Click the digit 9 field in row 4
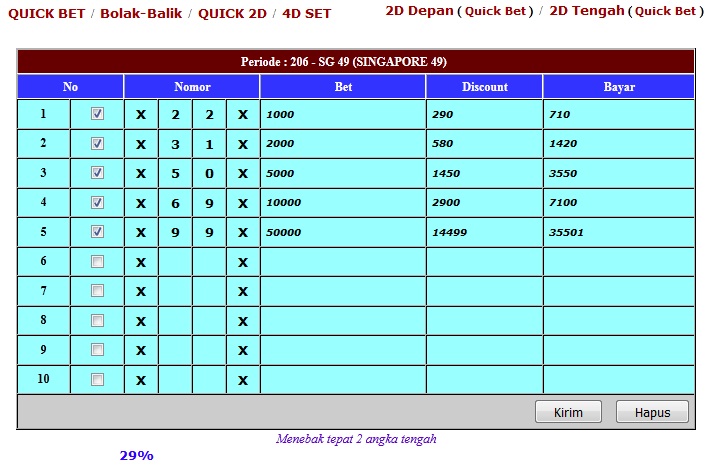716x470 pixels. click(x=209, y=203)
